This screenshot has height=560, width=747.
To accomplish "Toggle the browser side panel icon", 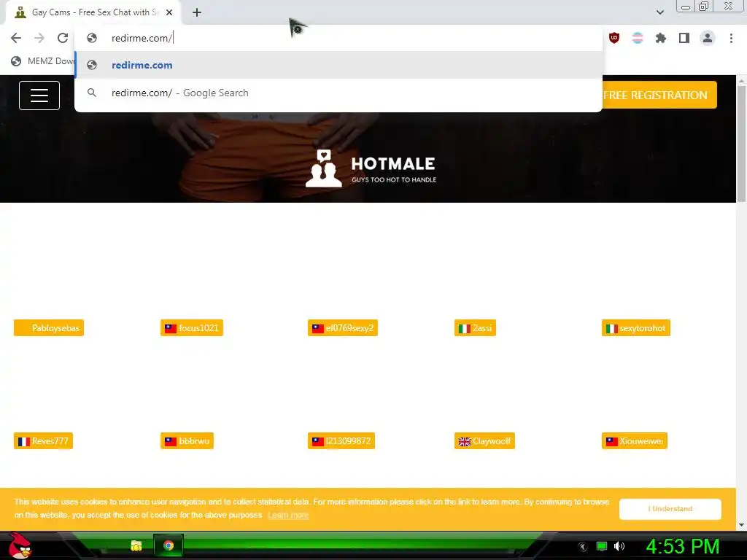I will coord(684,38).
